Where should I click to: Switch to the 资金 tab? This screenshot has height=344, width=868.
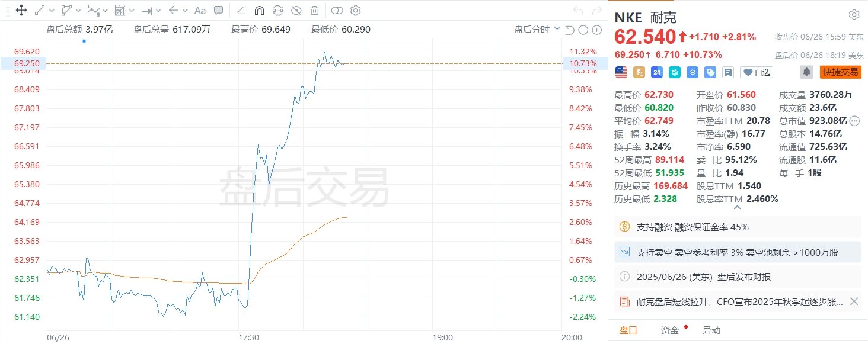pos(669,330)
